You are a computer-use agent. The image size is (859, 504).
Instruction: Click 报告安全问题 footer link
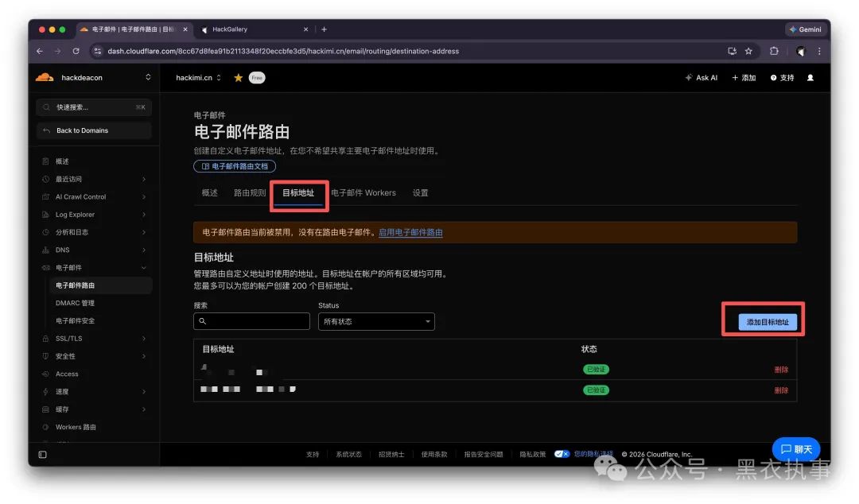(x=484, y=455)
